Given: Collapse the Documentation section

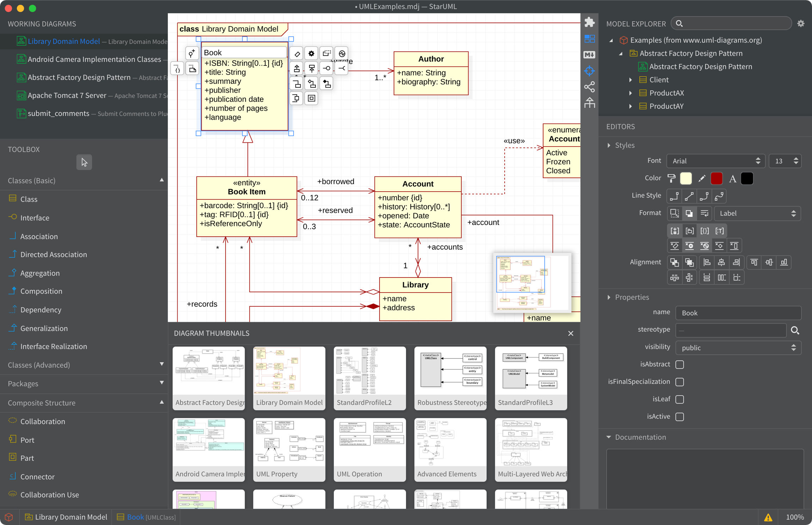Looking at the screenshot, I should pos(609,437).
